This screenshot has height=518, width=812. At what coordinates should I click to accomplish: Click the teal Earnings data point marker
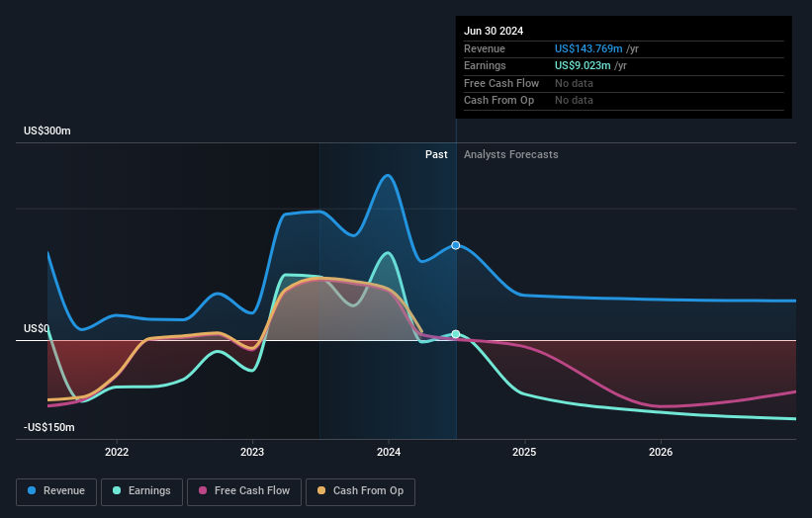point(456,334)
